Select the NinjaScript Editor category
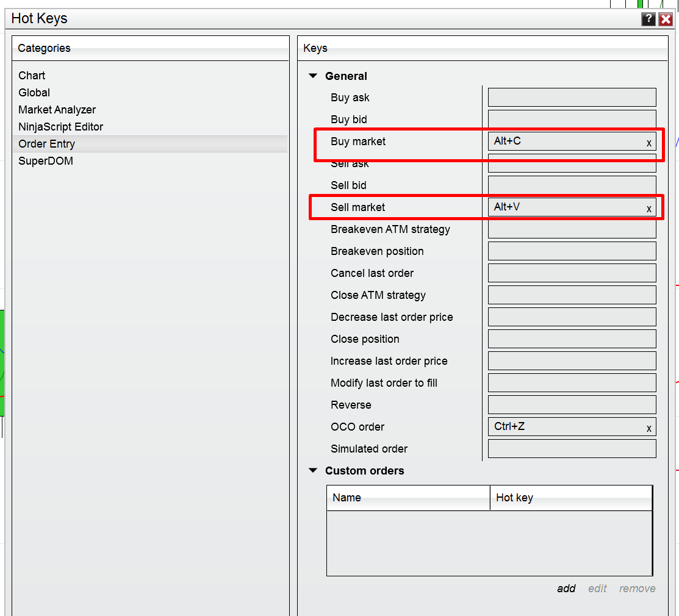Image resolution: width=679 pixels, height=616 pixels. point(150,127)
